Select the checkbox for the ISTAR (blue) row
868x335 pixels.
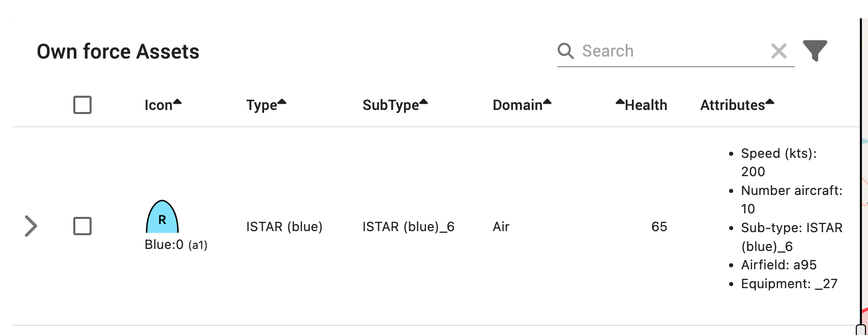[x=82, y=227]
